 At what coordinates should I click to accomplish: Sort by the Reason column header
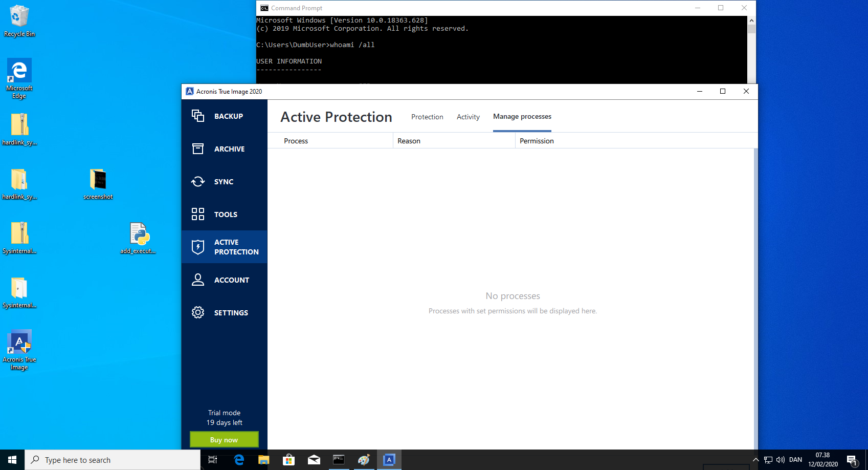point(409,141)
